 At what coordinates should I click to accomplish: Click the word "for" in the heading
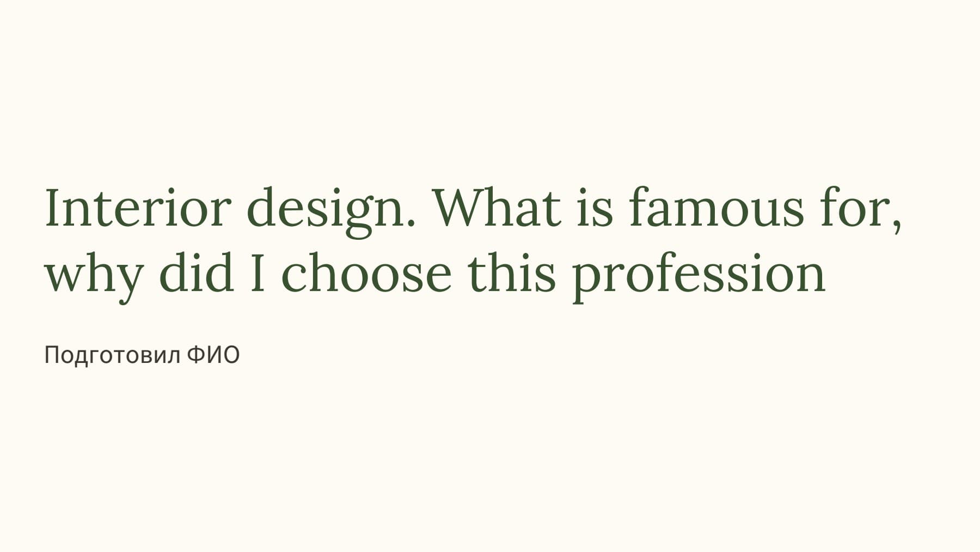click(x=856, y=208)
